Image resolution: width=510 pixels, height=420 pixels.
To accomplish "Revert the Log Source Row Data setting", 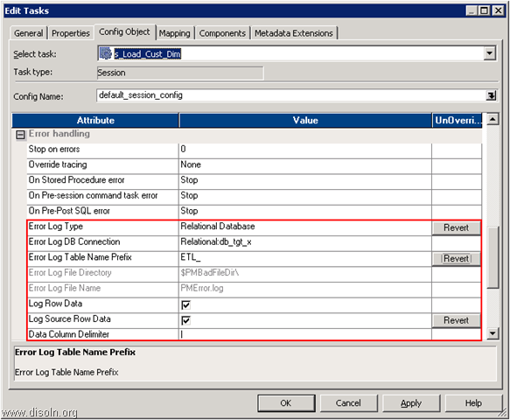I will tap(456, 320).
